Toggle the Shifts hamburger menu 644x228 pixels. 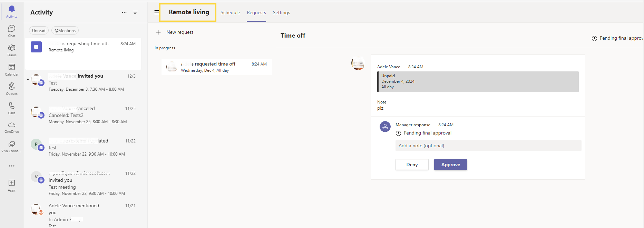pos(157,12)
